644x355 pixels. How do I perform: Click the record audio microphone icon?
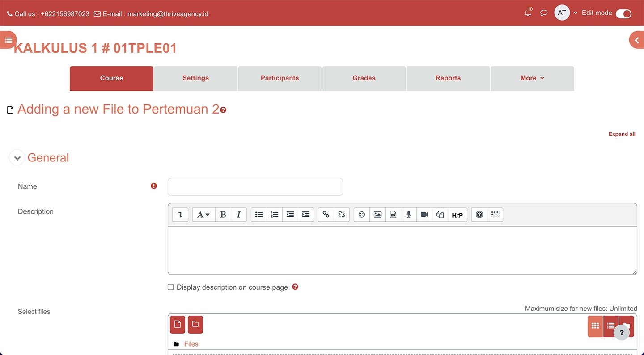(x=408, y=215)
